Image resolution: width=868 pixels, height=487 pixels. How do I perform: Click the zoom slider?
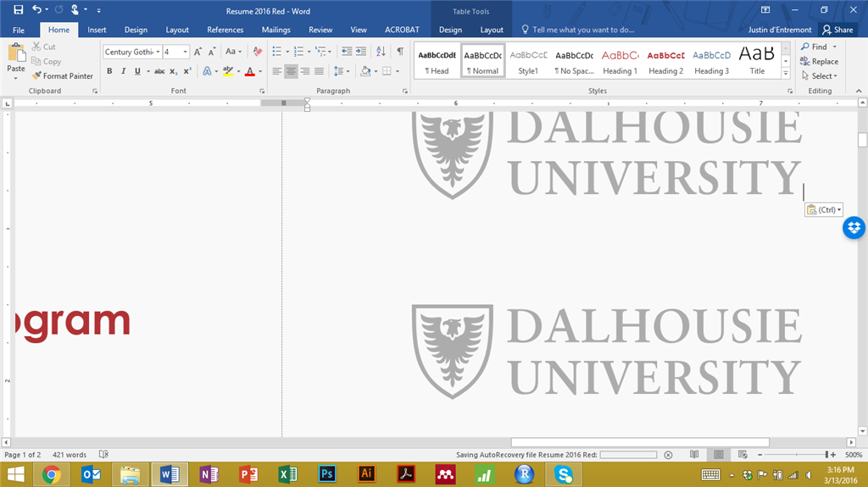pos(827,454)
